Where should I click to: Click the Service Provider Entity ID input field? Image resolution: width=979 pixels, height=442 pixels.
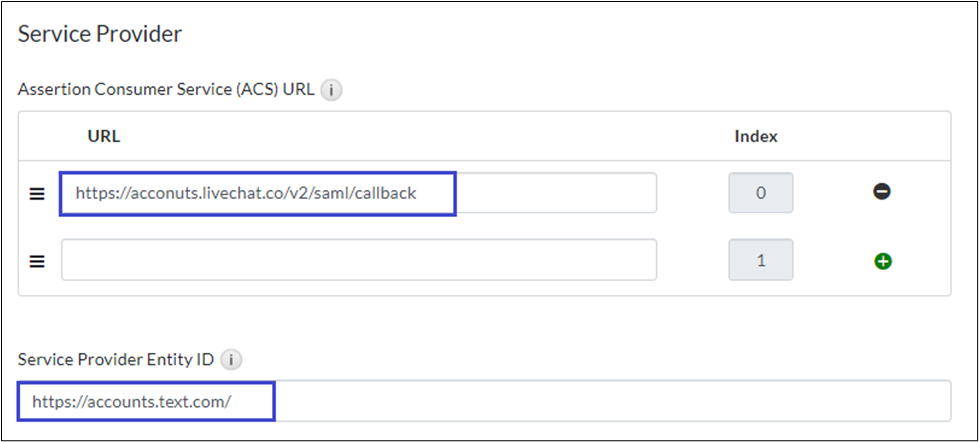point(484,401)
